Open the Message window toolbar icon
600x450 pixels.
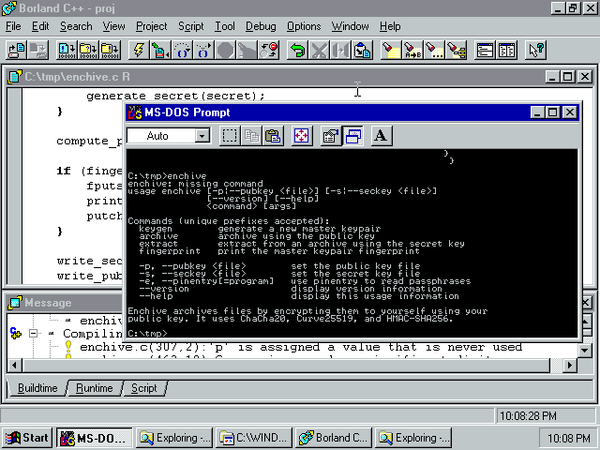pyautogui.click(x=507, y=50)
